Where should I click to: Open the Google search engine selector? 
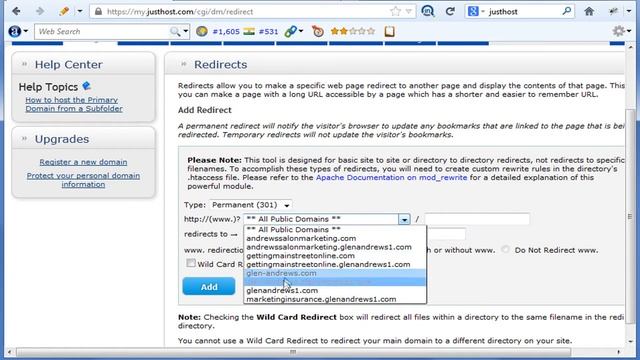[x=476, y=11]
